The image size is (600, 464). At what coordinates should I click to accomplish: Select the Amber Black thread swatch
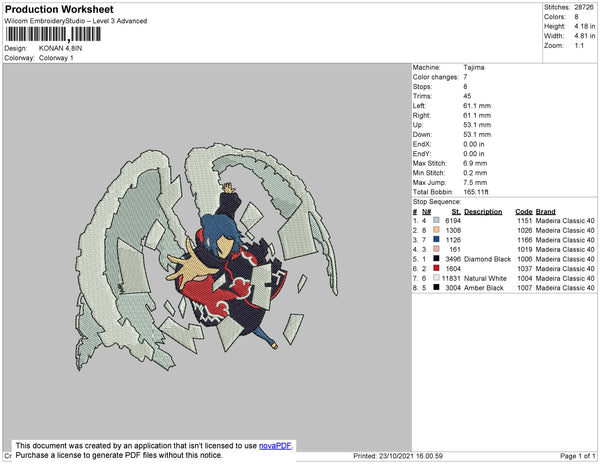pyautogui.click(x=436, y=287)
